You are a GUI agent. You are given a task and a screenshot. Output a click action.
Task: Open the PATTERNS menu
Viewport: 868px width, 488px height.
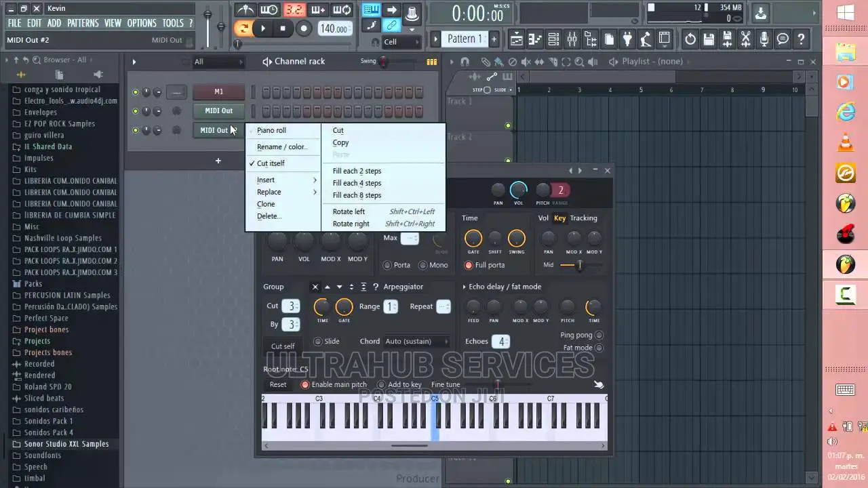coord(83,23)
